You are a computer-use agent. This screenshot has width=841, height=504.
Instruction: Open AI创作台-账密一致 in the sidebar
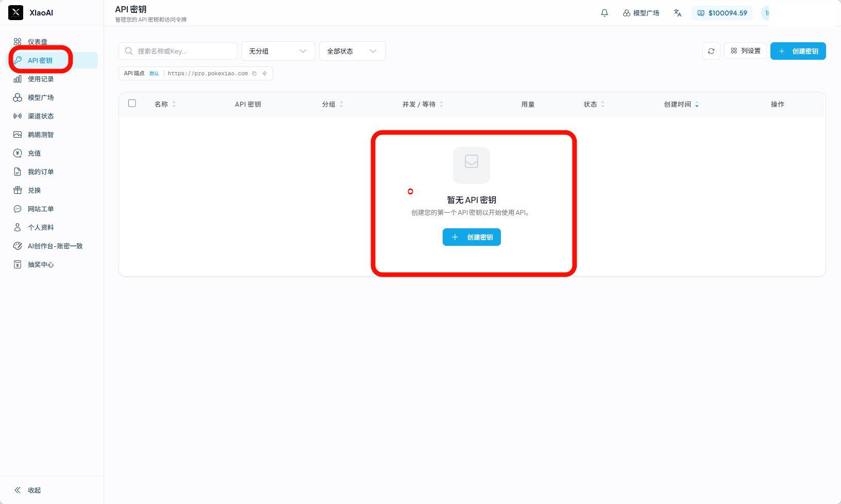coord(52,246)
